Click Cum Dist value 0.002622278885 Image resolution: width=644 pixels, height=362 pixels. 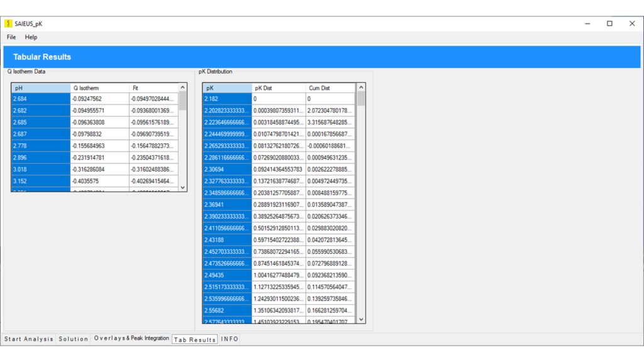[x=331, y=169]
